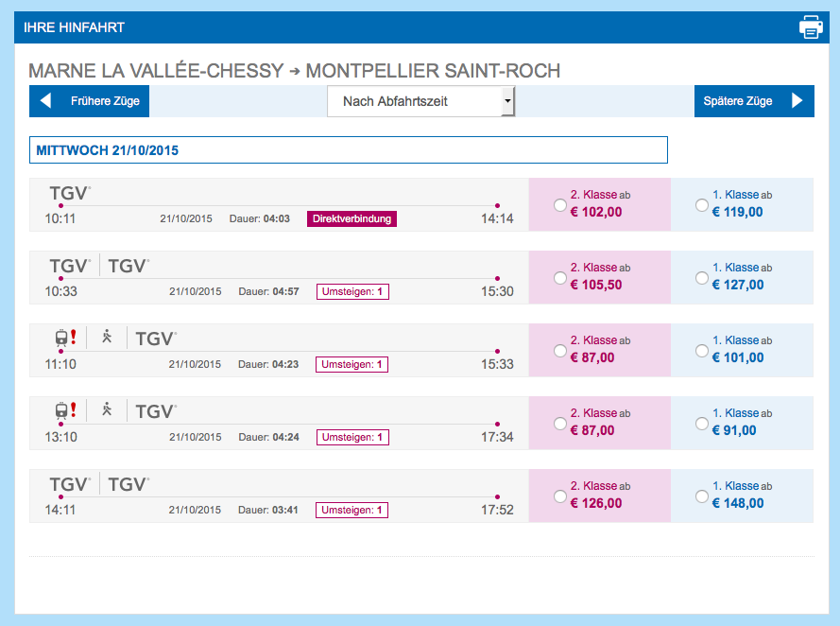Click the walking person icon on 11:10 connection
This screenshot has width=840, height=626.
click(x=107, y=338)
